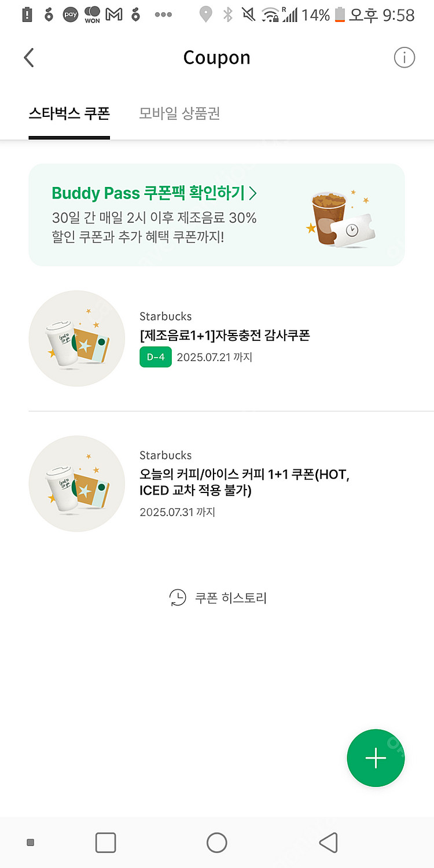Tap the Gmail notification icon

(114, 14)
